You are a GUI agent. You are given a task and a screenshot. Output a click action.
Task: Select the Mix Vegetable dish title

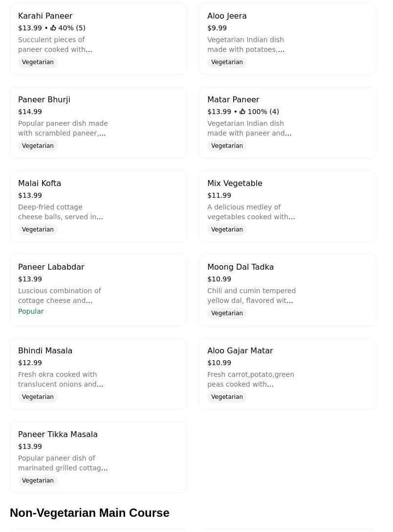(235, 184)
